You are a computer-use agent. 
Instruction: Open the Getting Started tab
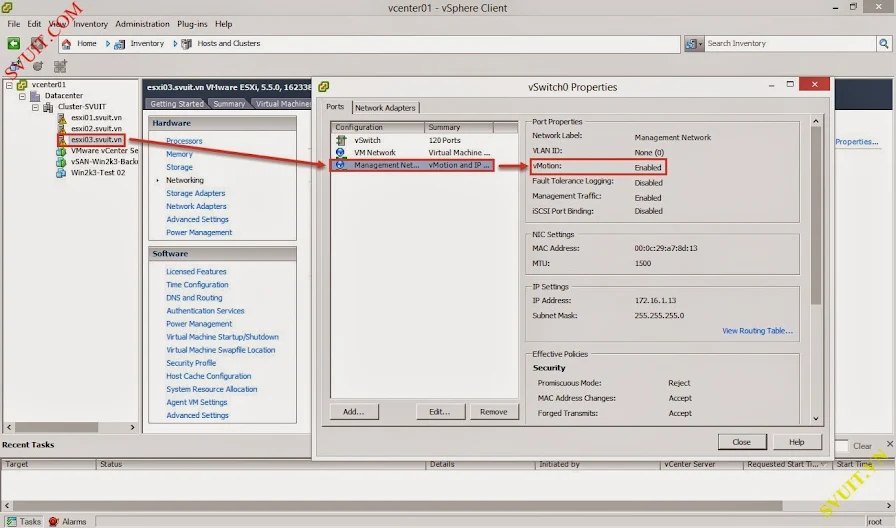(177, 104)
